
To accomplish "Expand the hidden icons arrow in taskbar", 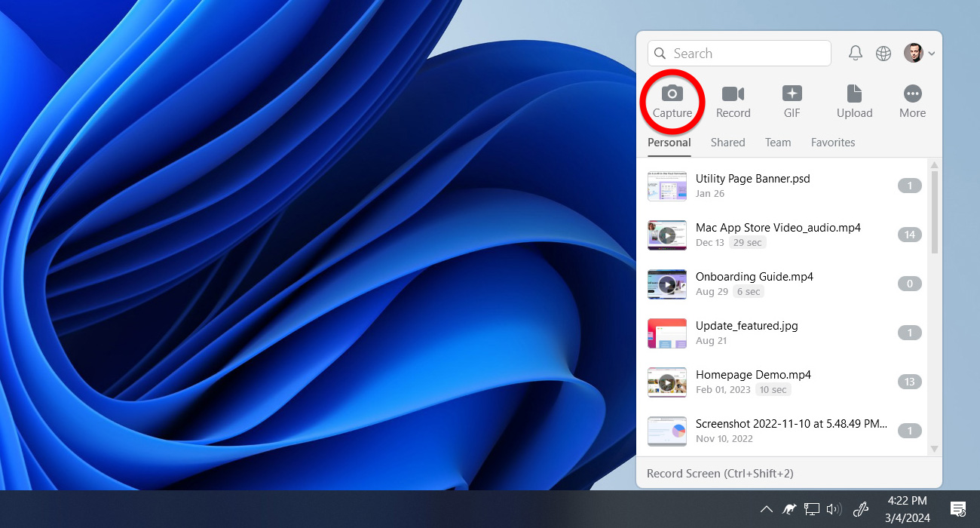I will [x=766, y=509].
